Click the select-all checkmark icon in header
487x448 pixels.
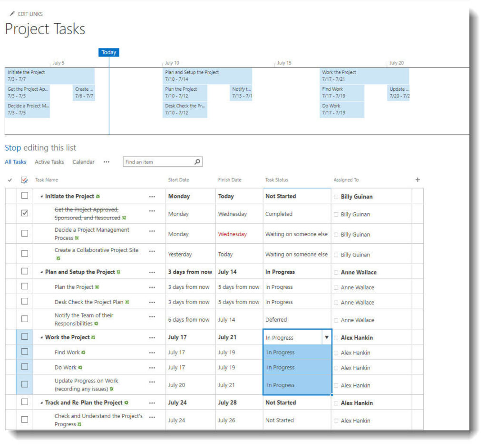coord(25,180)
